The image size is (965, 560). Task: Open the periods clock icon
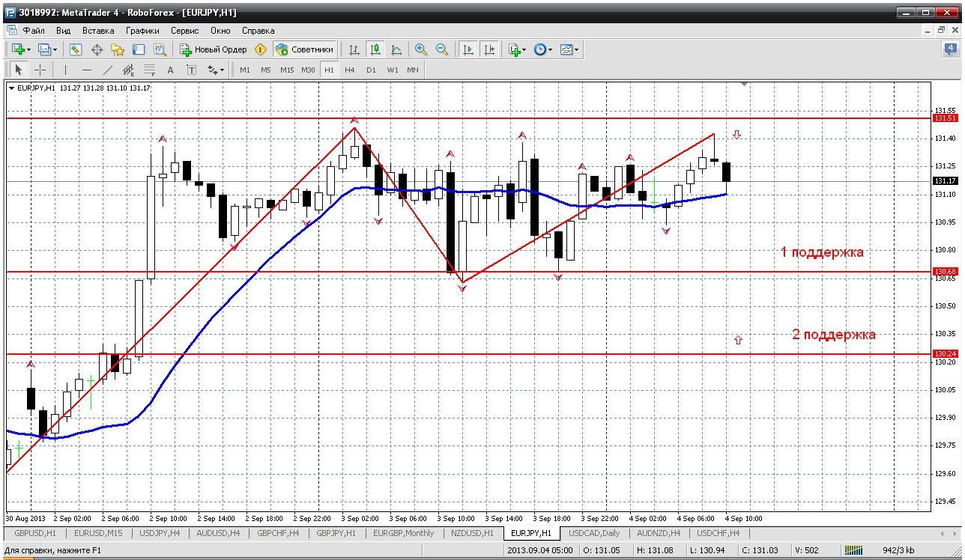point(540,49)
